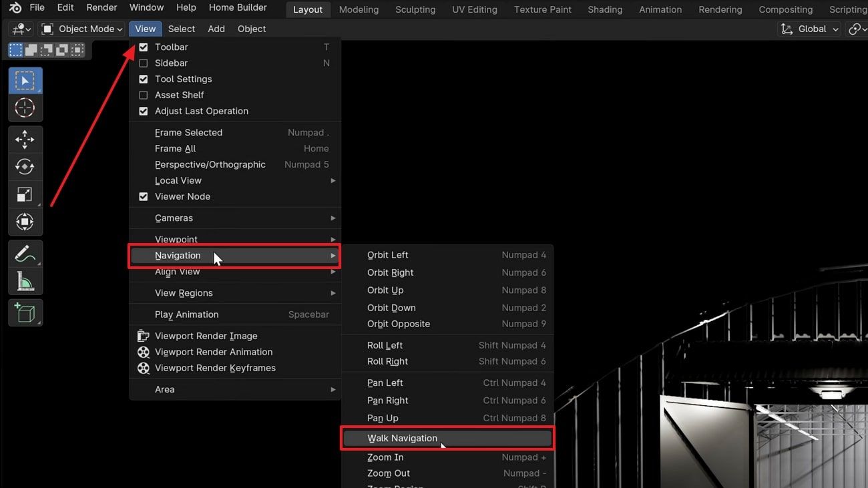Select the Select Box tool

click(25, 80)
